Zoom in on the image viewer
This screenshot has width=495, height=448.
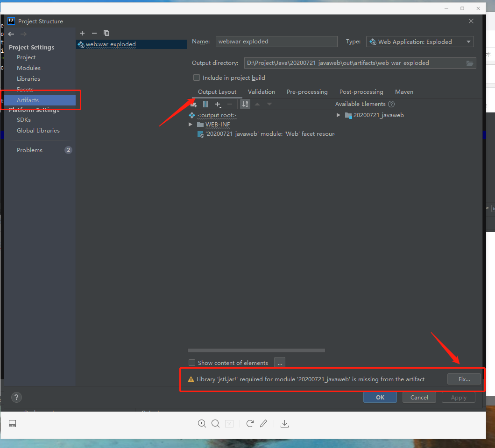point(202,424)
